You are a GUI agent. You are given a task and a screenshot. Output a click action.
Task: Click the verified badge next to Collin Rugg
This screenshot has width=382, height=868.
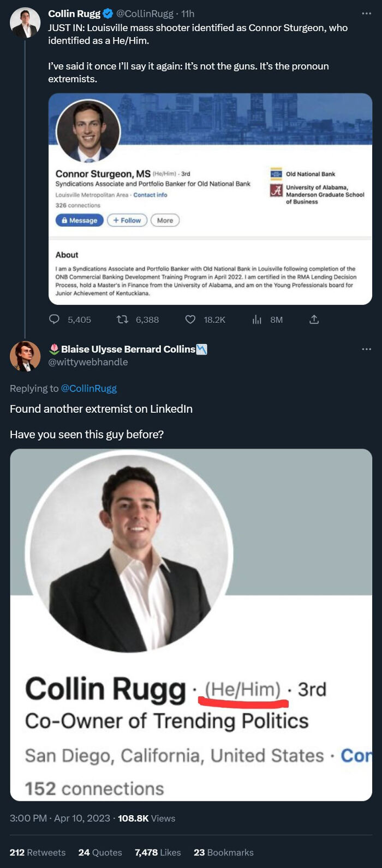(108, 14)
